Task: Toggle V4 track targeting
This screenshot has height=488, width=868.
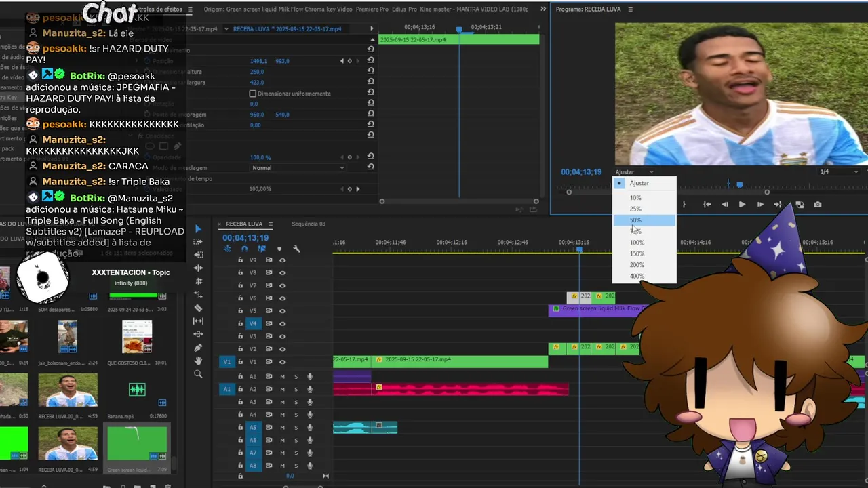Action: (x=253, y=324)
